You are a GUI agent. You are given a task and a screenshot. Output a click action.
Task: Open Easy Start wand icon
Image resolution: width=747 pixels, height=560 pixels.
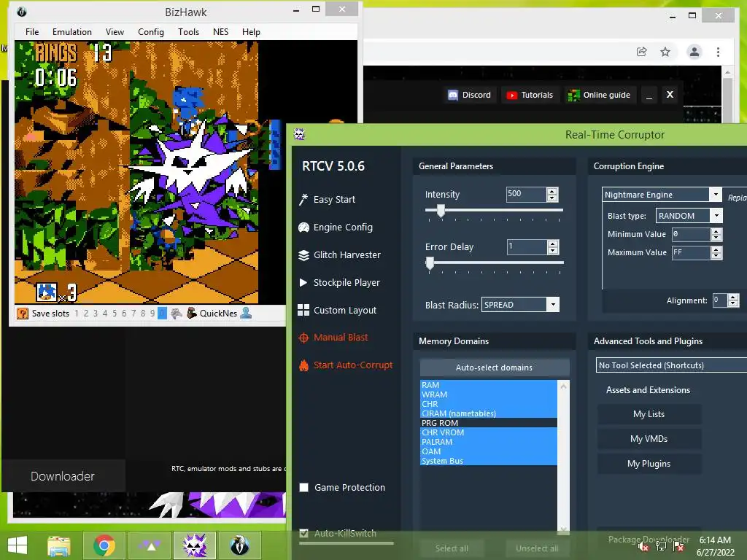point(303,200)
